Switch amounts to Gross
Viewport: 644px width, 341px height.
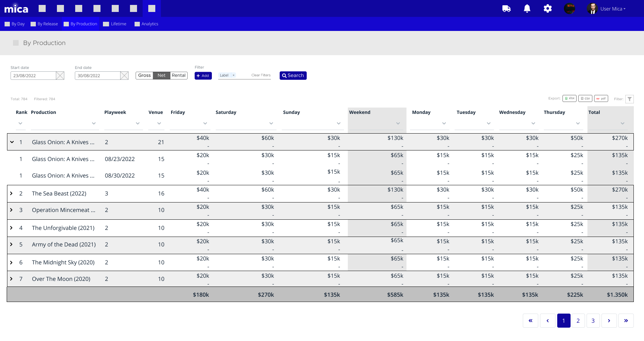(x=144, y=76)
